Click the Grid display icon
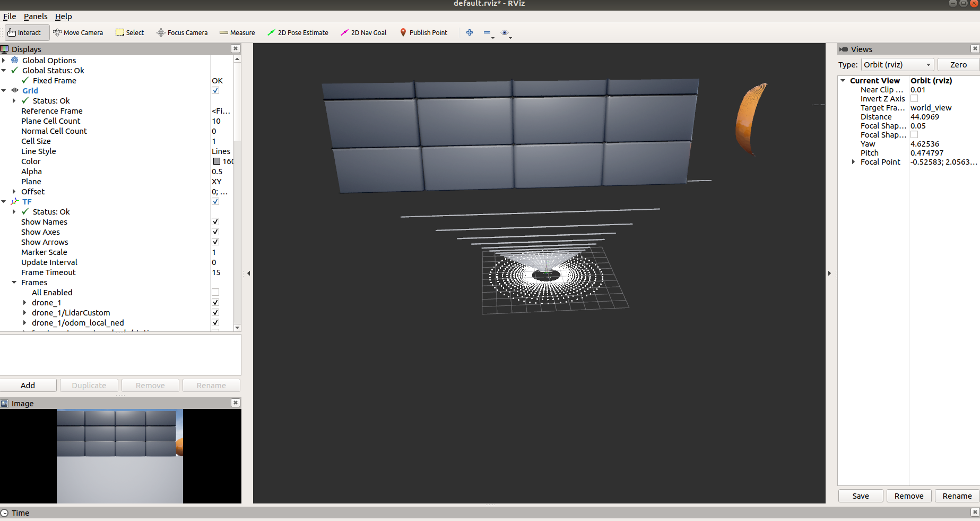Image resolution: width=980 pixels, height=521 pixels. click(15, 90)
